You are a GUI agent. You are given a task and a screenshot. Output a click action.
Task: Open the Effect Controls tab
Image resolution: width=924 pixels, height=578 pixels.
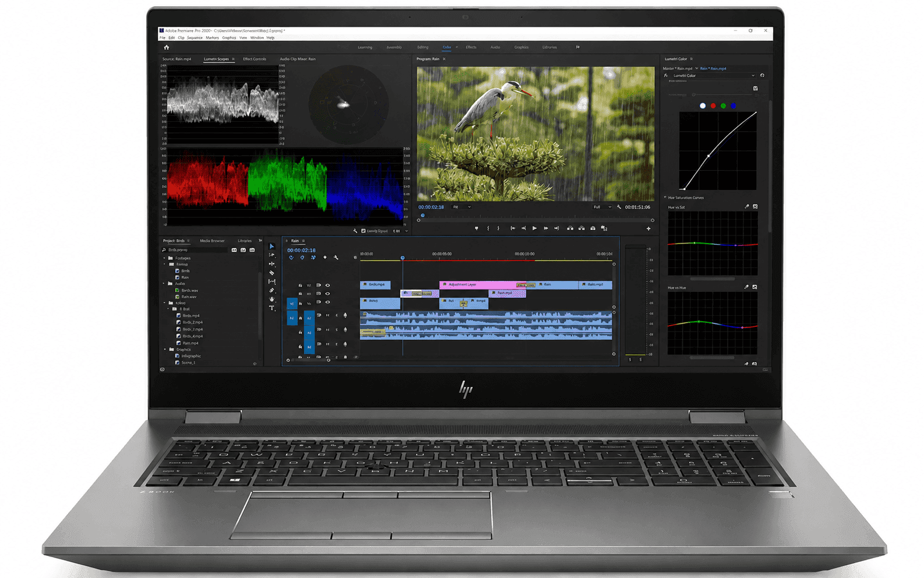(x=255, y=59)
